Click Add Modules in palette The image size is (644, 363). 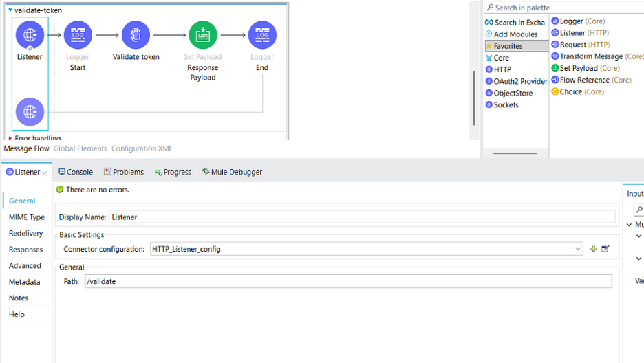click(x=512, y=34)
